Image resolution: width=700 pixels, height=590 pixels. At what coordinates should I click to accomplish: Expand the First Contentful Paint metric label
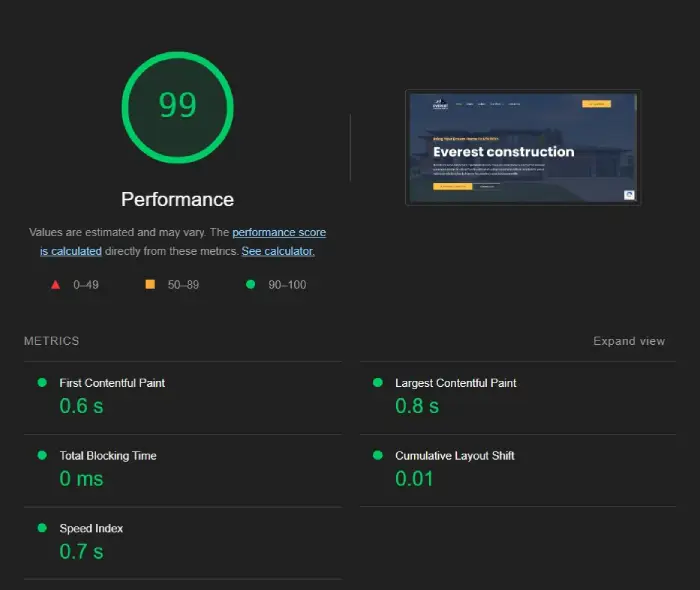click(112, 383)
